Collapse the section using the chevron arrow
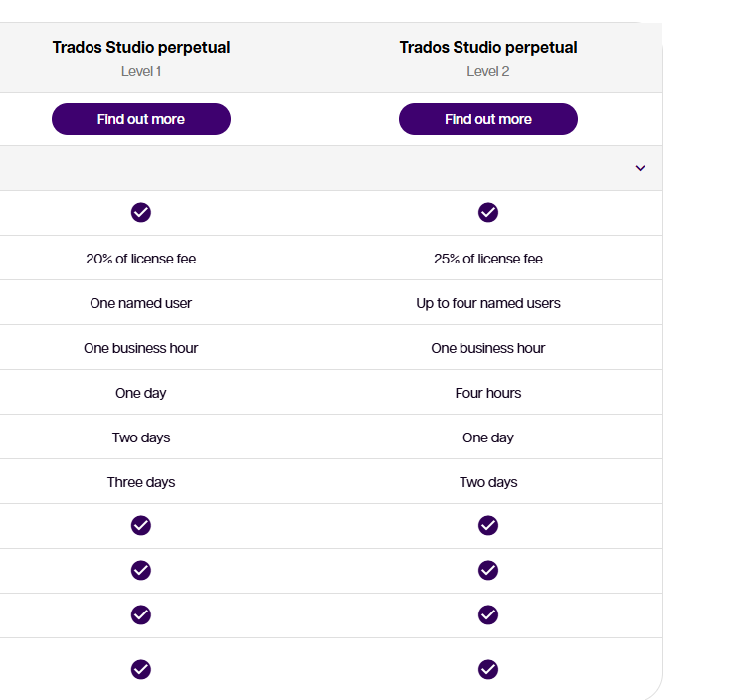737x700 pixels. (640, 168)
